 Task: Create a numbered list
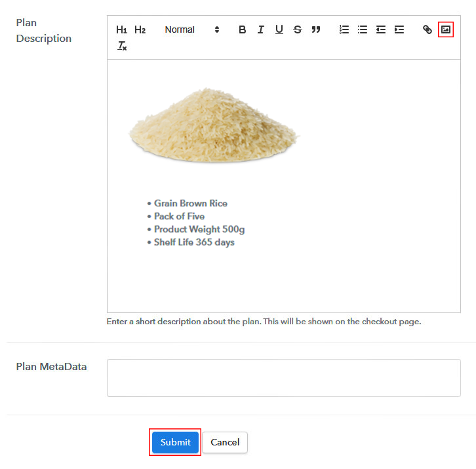344,29
